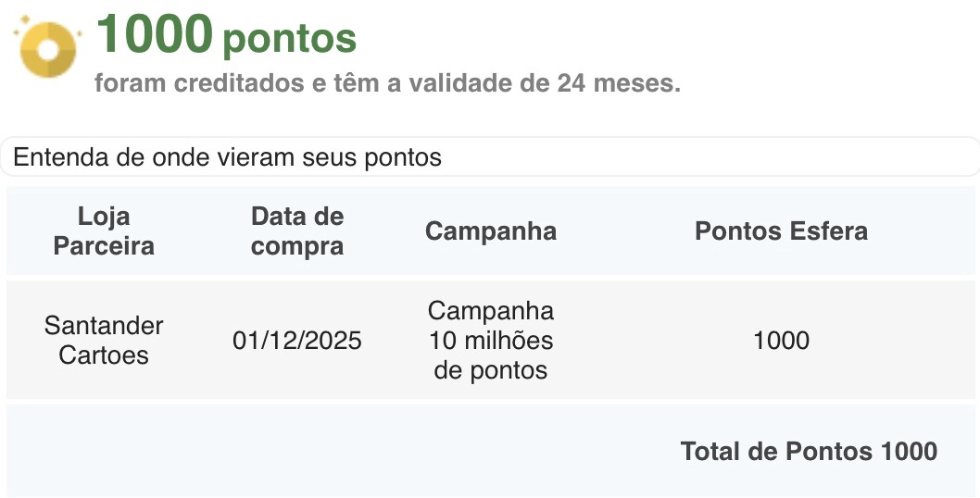Click the large green 1000 number

pos(155,35)
